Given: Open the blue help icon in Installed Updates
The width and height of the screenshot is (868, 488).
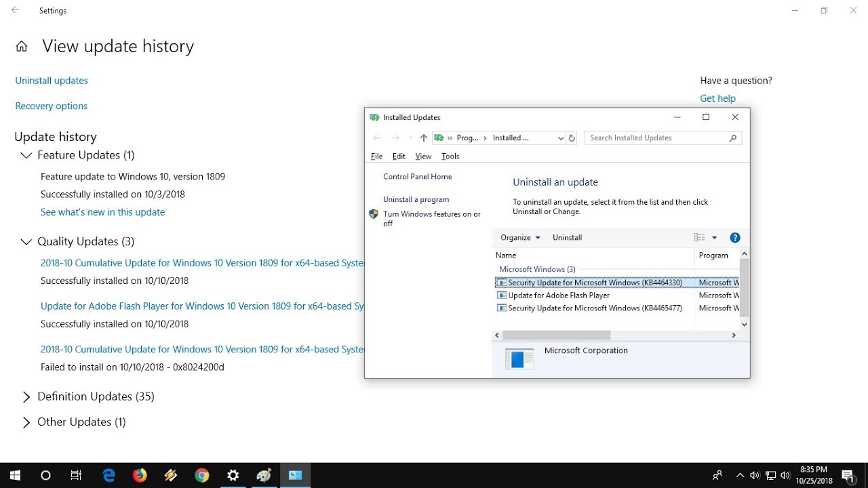Looking at the screenshot, I should point(735,238).
